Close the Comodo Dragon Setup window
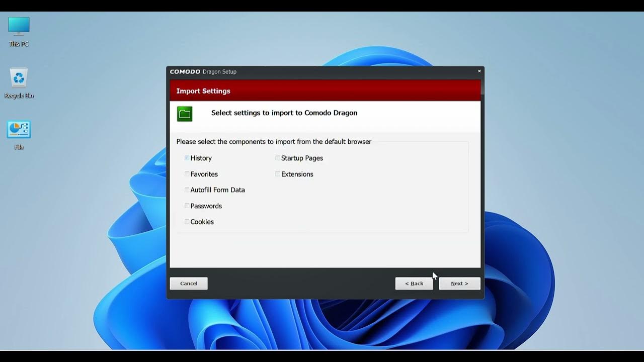The width and height of the screenshot is (644, 362). point(479,71)
